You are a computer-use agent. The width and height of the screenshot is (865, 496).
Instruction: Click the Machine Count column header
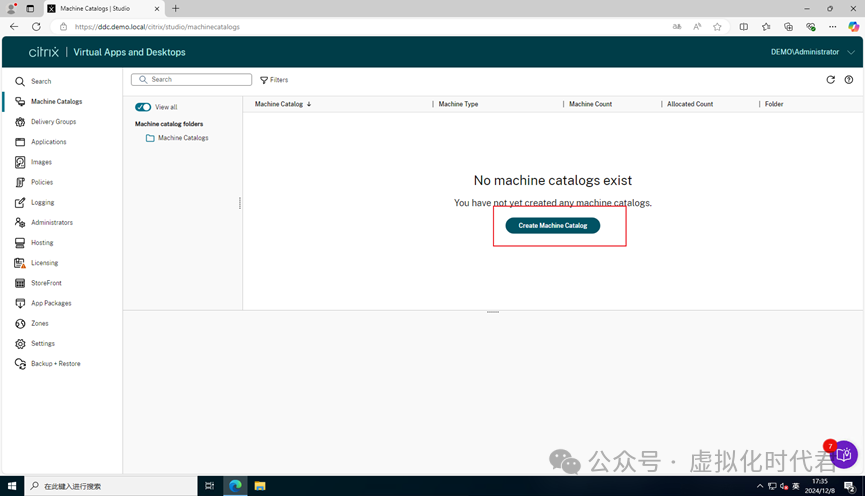[590, 104]
